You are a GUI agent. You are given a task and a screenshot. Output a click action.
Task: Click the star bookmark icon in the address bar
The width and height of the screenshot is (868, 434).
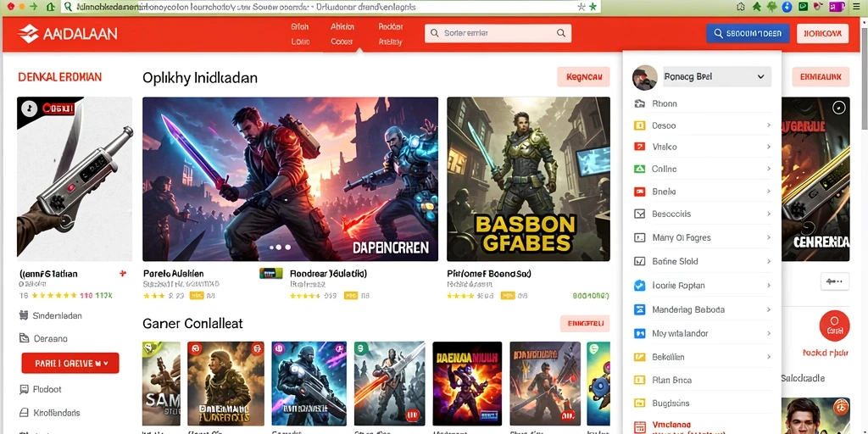click(x=581, y=7)
